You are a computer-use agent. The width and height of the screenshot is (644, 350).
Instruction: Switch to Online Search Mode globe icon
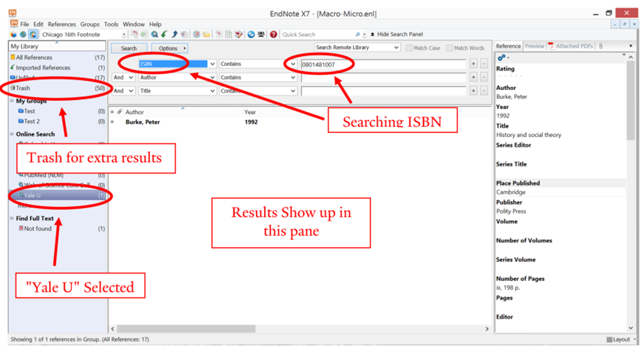click(x=23, y=35)
